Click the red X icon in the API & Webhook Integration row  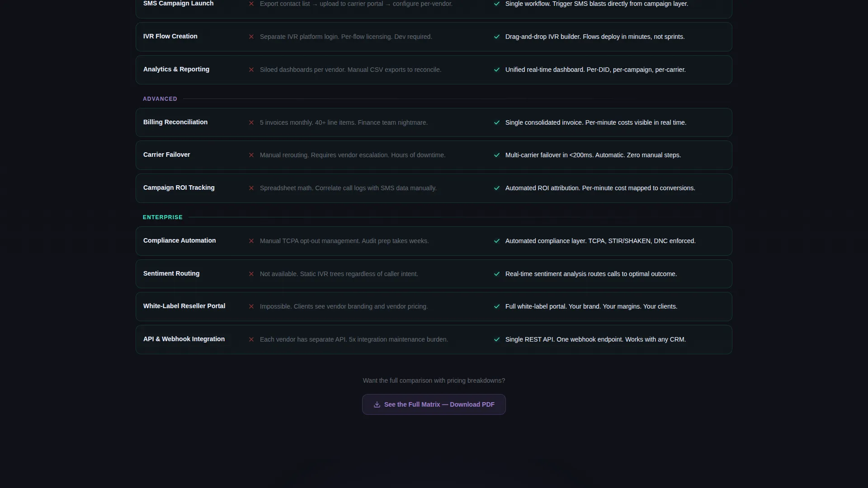251,339
